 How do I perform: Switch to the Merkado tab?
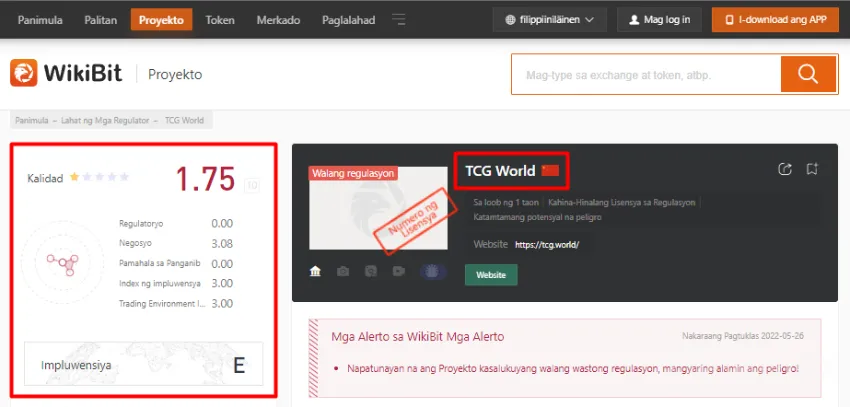click(x=279, y=20)
